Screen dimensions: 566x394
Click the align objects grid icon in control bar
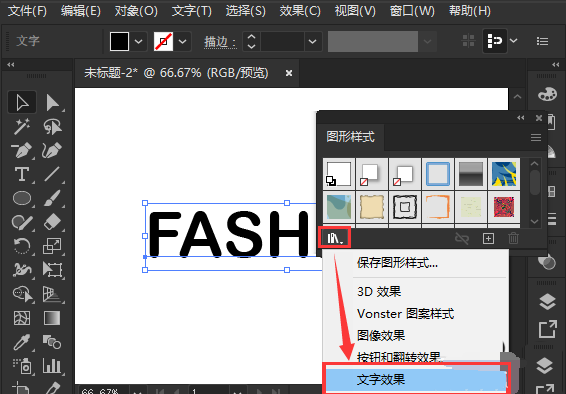point(469,41)
